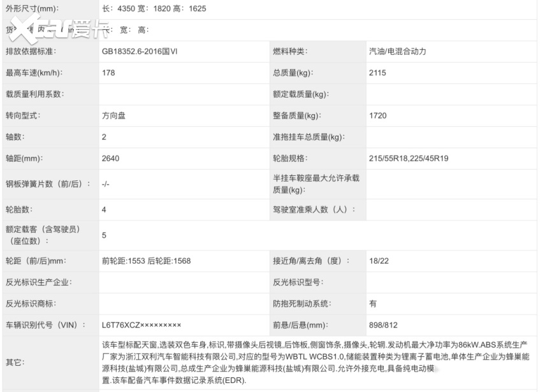543x392 pixels.
Task: Click the remarks paragraph starting 该车型标配天窗
Action: pos(316,363)
